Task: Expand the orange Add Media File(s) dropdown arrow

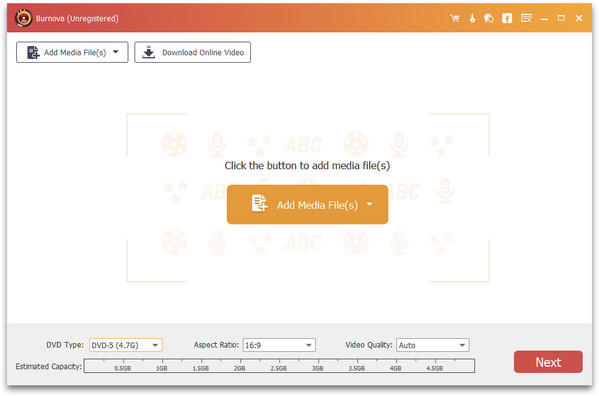Action: [x=369, y=204]
